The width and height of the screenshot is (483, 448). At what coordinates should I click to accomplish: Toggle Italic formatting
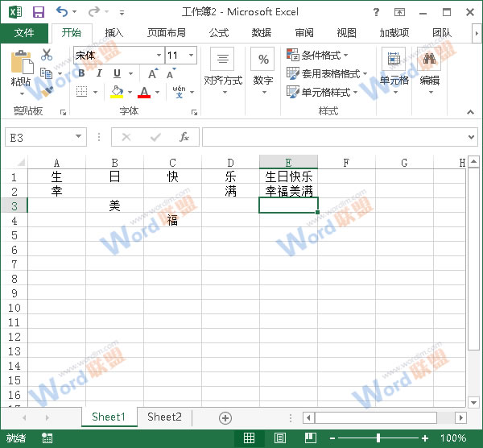(x=99, y=73)
